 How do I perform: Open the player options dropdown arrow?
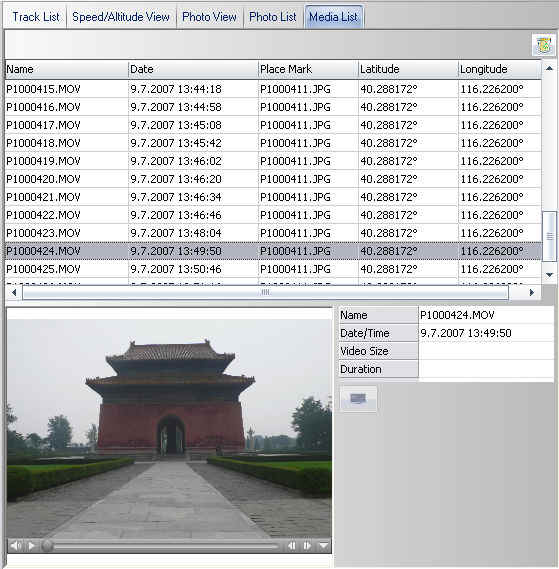click(323, 545)
